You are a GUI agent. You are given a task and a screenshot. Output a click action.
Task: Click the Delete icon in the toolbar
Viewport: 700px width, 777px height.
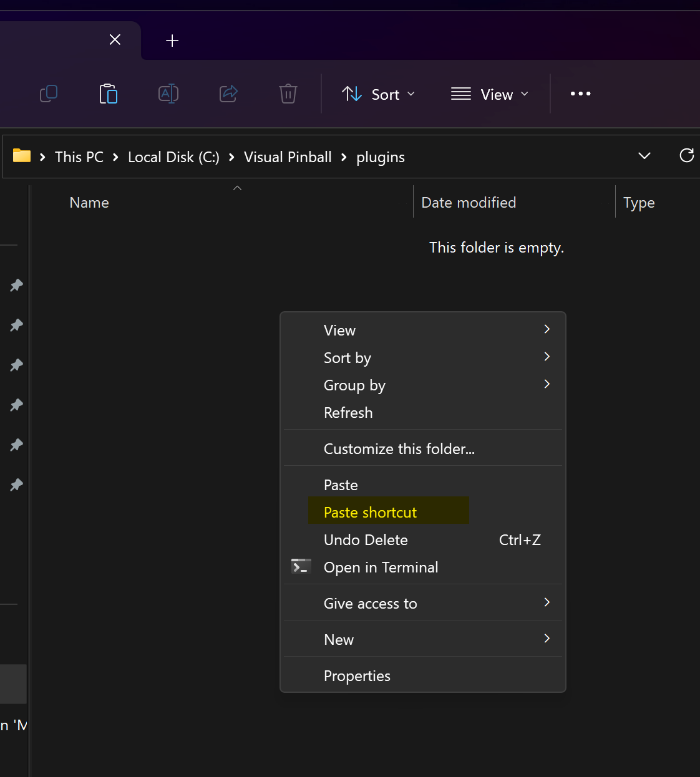click(288, 94)
